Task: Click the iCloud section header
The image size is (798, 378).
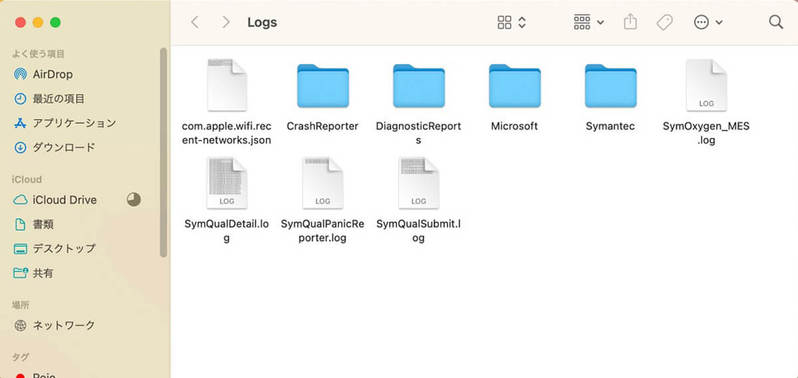Action: pyautogui.click(x=26, y=179)
